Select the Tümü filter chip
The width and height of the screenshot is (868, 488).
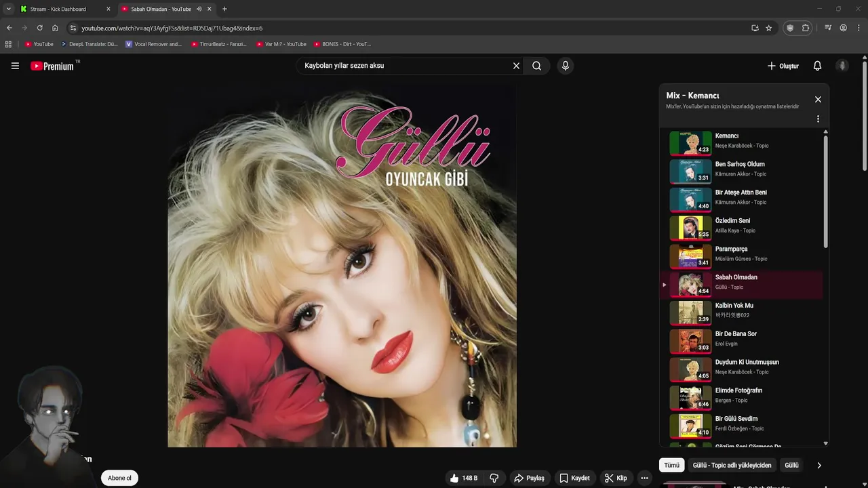(671, 465)
